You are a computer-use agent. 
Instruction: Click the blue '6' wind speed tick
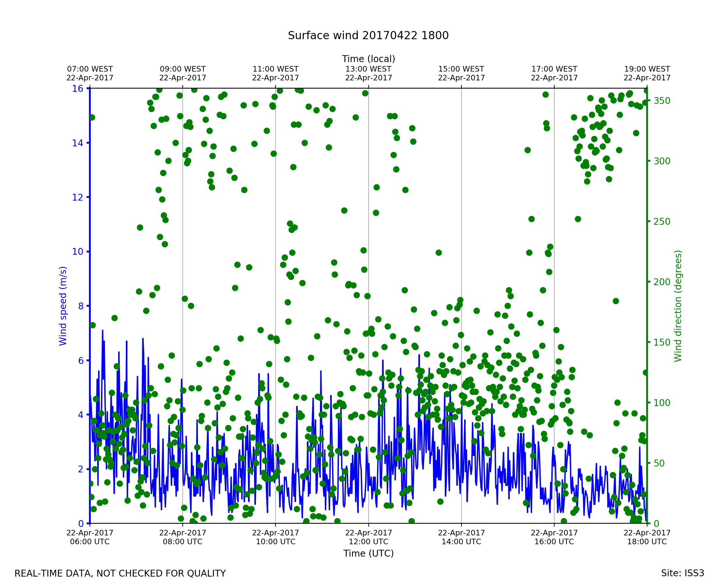click(81, 361)
